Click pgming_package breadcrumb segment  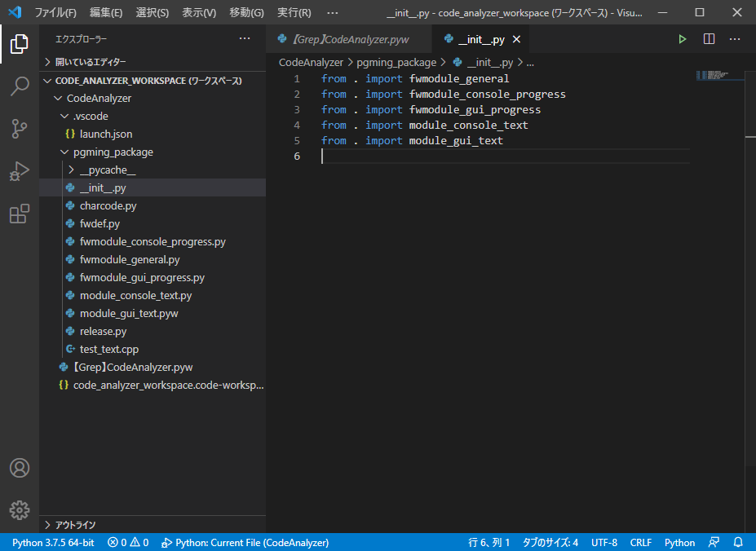tap(396, 62)
